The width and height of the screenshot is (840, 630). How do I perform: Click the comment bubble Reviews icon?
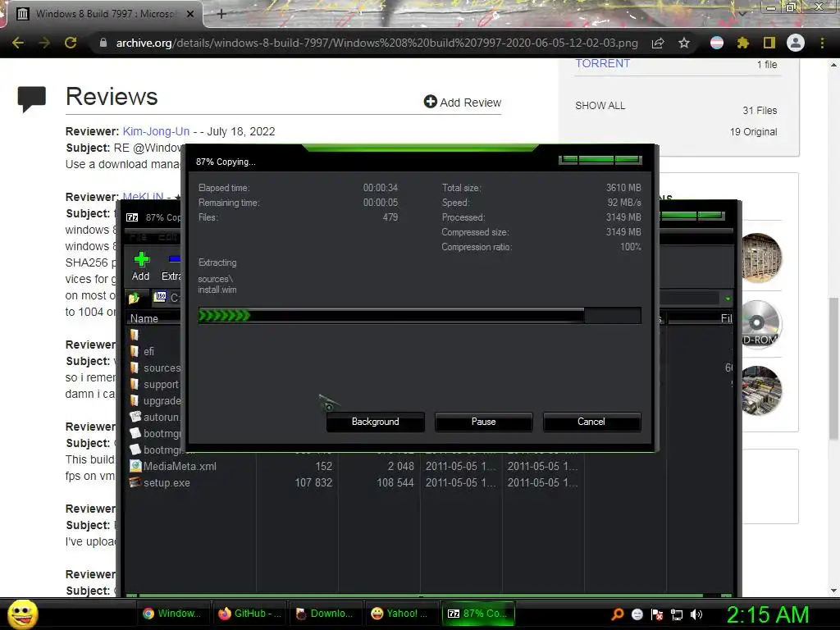click(32, 98)
